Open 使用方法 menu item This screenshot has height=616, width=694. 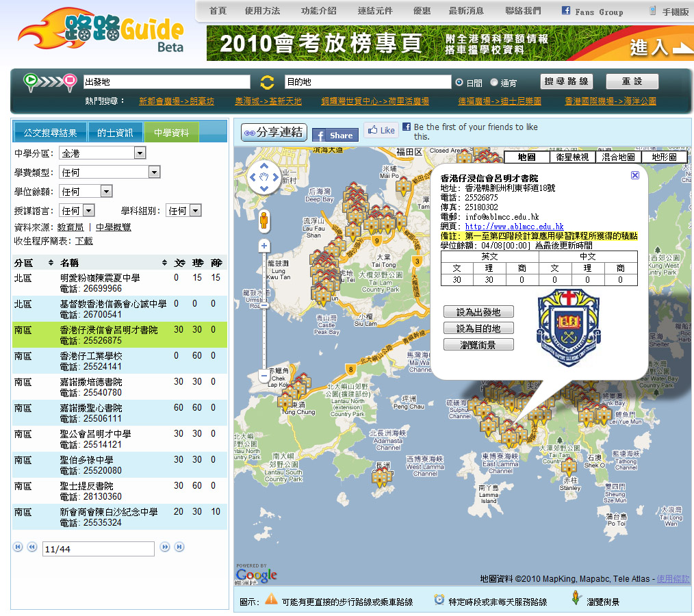click(x=262, y=11)
